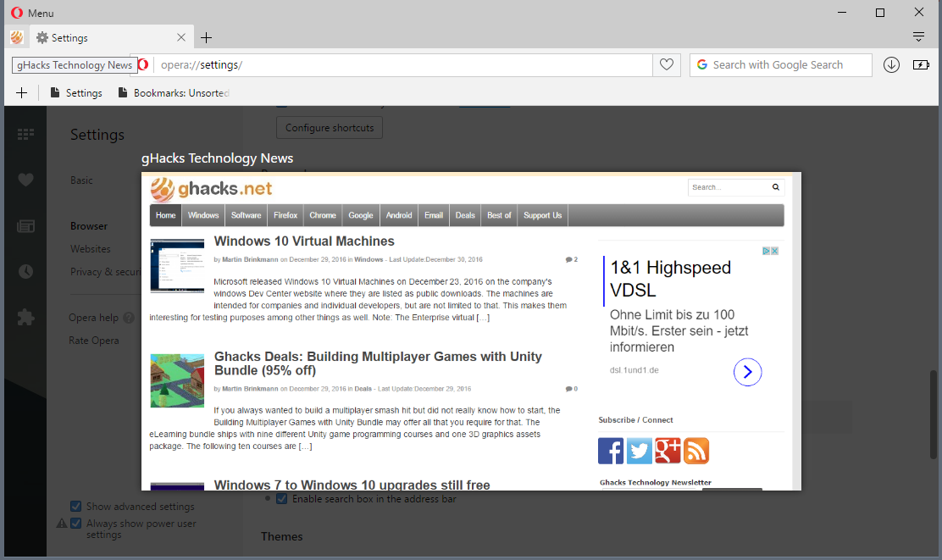Open History clock icon in sidebar
Image resolution: width=942 pixels, height=560 pixels.
pyautogui.click(x=25, y=272)
